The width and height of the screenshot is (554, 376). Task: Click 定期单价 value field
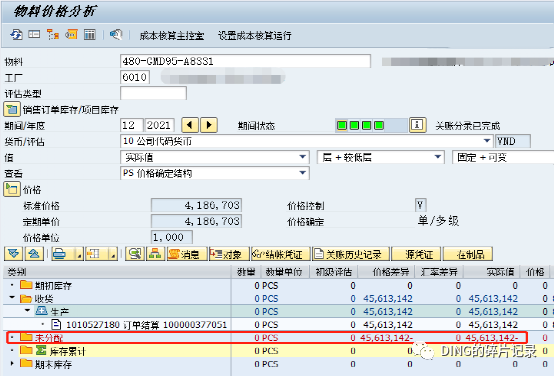coord(196,221)
